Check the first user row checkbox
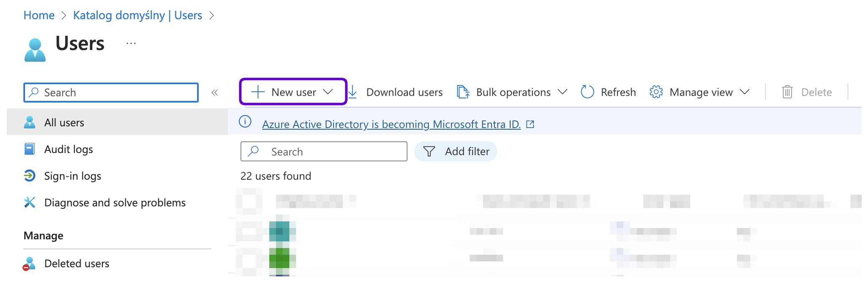 [249, 231]
